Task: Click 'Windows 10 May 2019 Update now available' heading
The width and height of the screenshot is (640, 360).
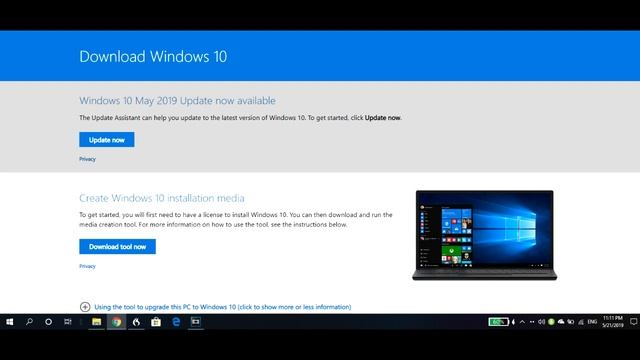Action: click(x=177, y=100)
